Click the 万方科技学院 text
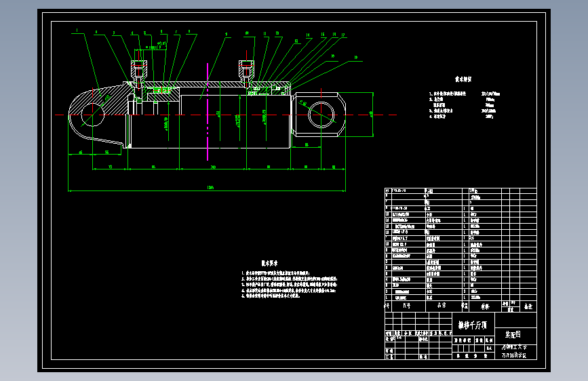The width and height of the screenshot is (588, 381). tap(514, 355)
